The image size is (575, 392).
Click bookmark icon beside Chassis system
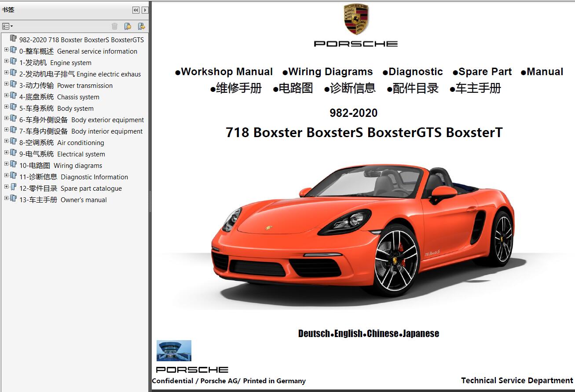(13, 96)
